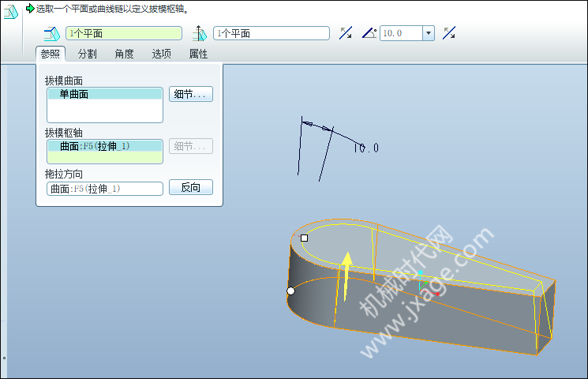Select the draft hinge field showing 1个平面

[x=124, y=33]
